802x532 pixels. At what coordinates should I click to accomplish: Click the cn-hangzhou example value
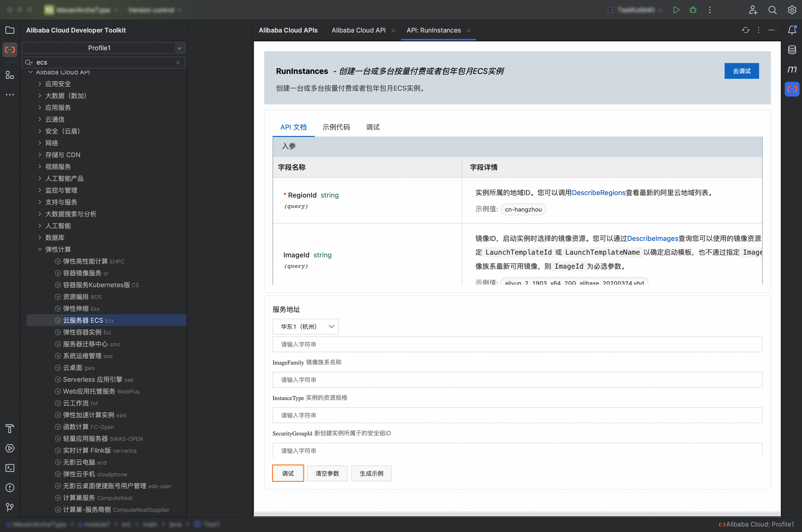pyautogui.click(x=523, y=209)
